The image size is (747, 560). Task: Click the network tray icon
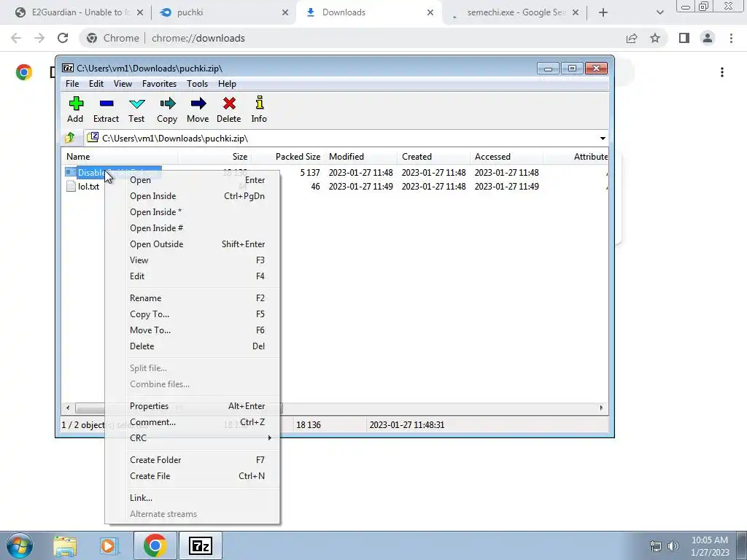pos(656,546)
